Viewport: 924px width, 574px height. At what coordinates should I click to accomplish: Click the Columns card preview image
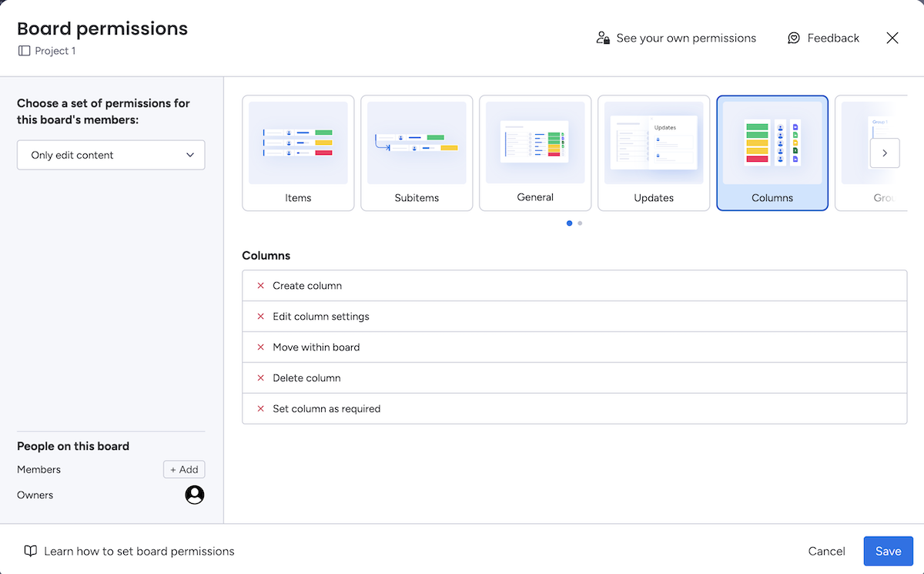(772, 143)
